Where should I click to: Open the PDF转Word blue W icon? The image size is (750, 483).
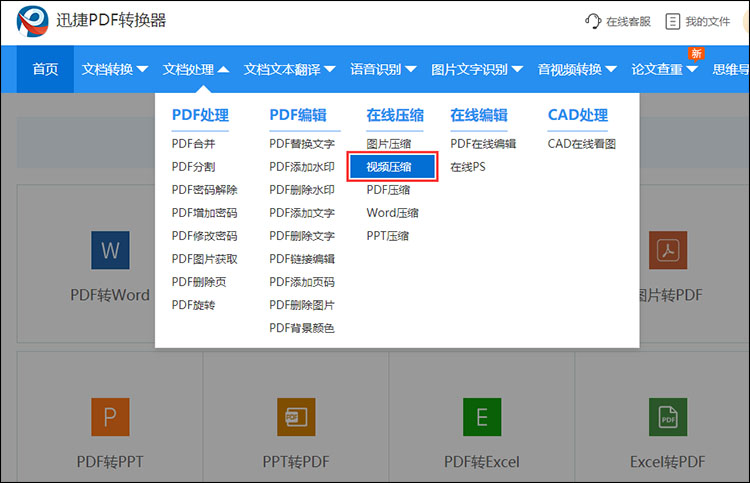[x=110, y=250]
